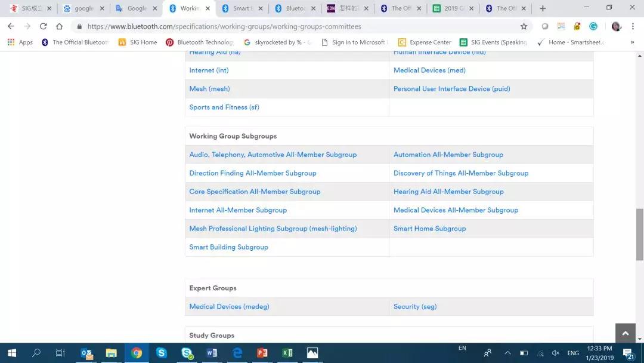Open Smart Home Subgroup link

coord(429,229)
